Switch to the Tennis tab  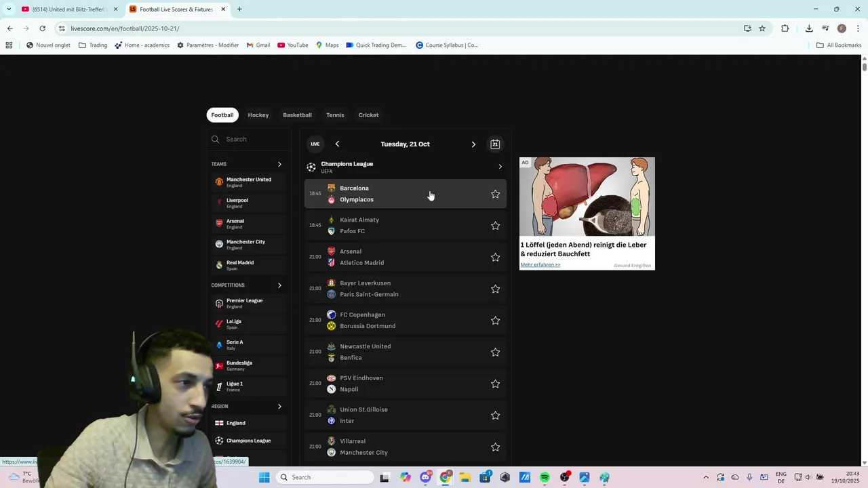click(335, 115)
